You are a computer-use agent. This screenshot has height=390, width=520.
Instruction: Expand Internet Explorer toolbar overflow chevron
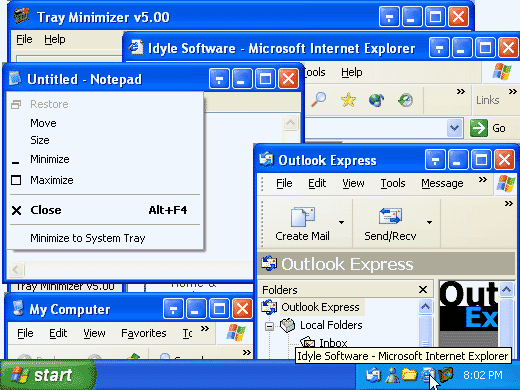point(461,91)
